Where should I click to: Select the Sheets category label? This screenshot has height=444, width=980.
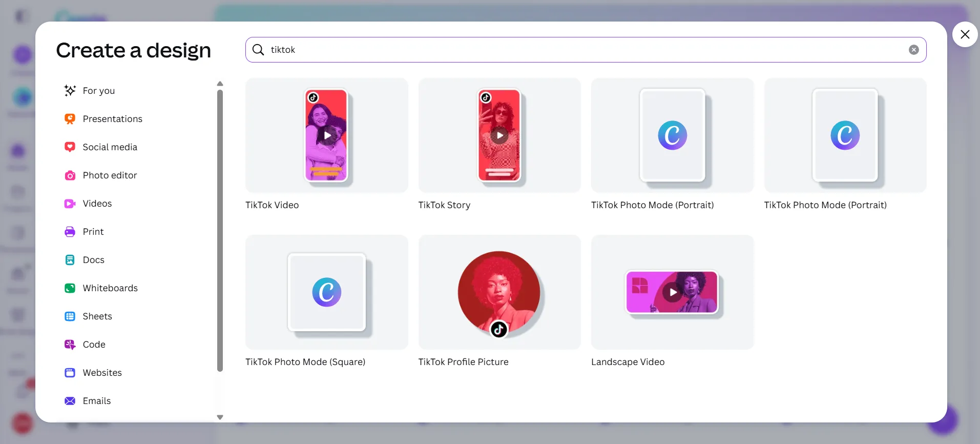coord(97,316)
